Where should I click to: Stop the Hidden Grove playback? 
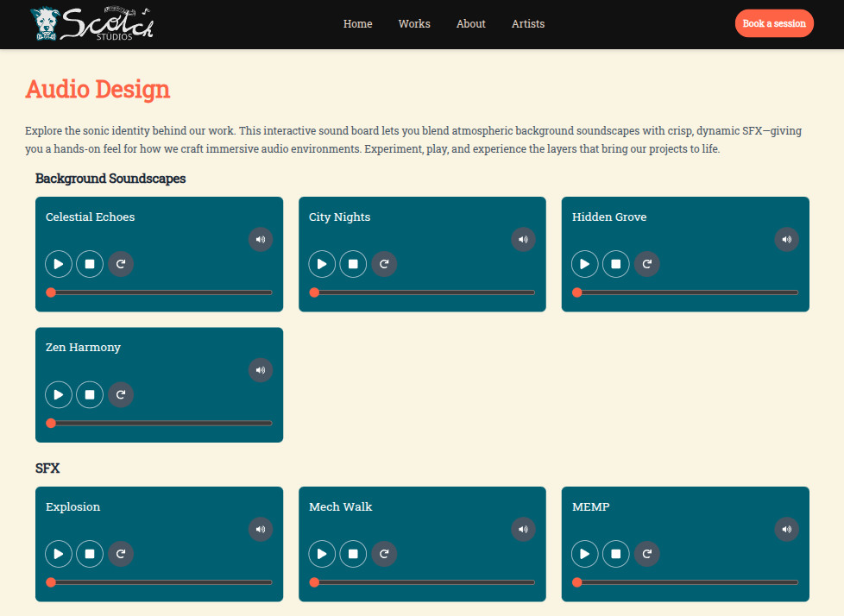point(616,264)
